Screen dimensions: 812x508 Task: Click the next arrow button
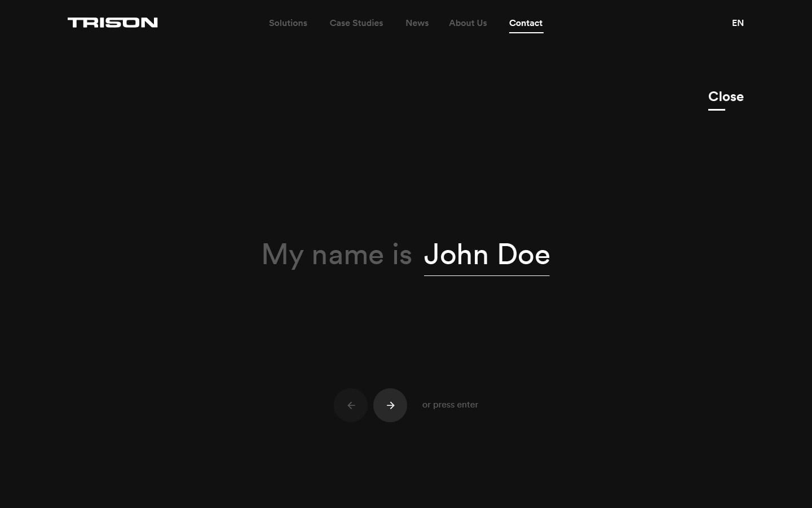[x=390, y=405]
